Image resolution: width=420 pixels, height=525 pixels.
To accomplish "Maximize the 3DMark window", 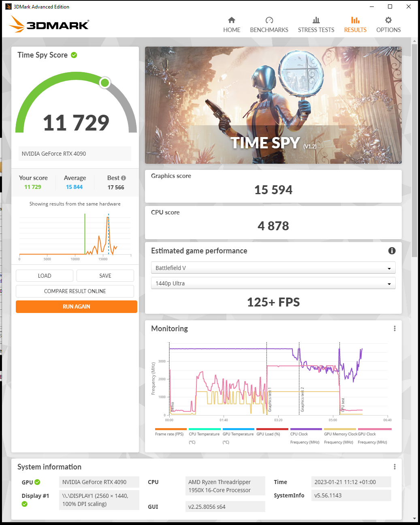I will tap(390, 6).
